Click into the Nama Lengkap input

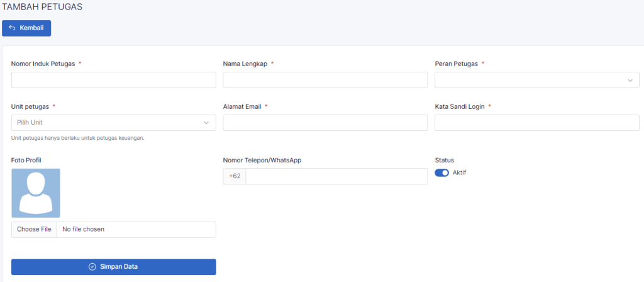(x=325, y=80)
